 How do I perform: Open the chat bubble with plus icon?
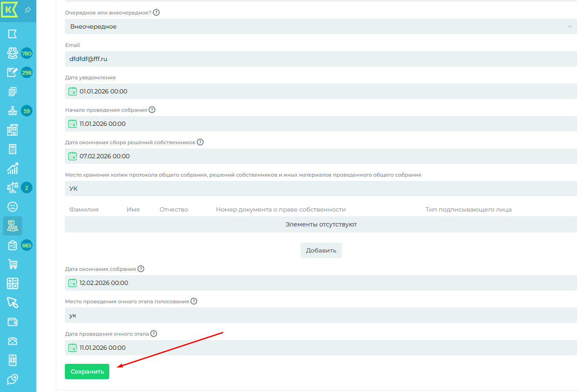tap(12, 379)
